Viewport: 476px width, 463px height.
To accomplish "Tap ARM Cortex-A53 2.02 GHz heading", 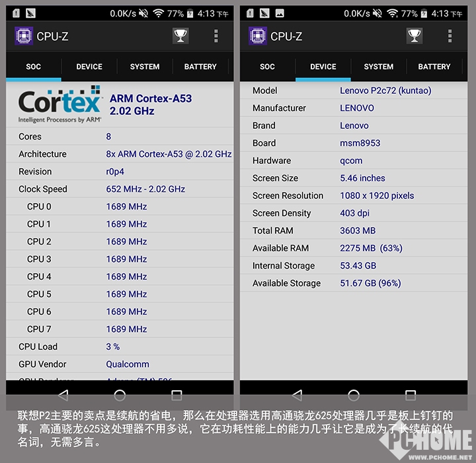I will point(151,105).
